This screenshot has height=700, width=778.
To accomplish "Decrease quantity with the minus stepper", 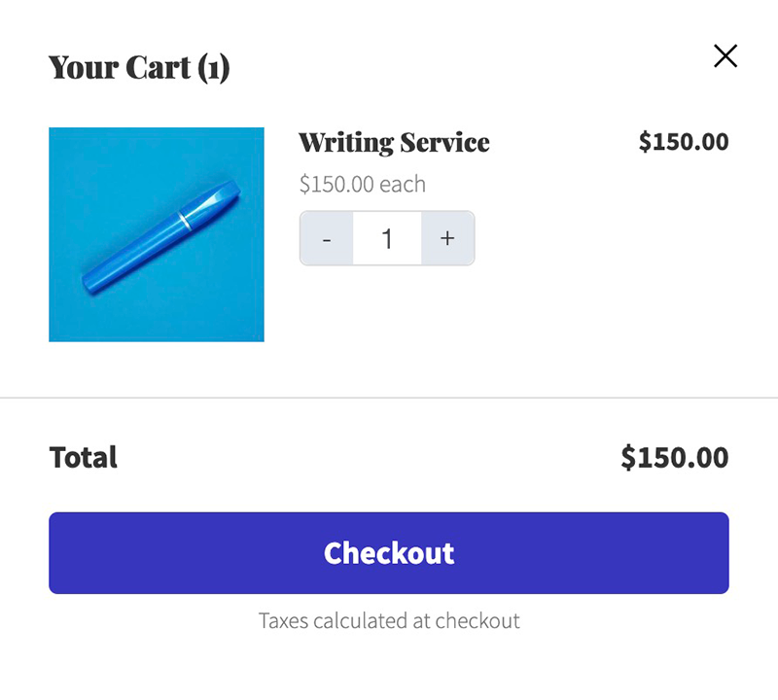I will pyautogui.click(x=327, y=238).
